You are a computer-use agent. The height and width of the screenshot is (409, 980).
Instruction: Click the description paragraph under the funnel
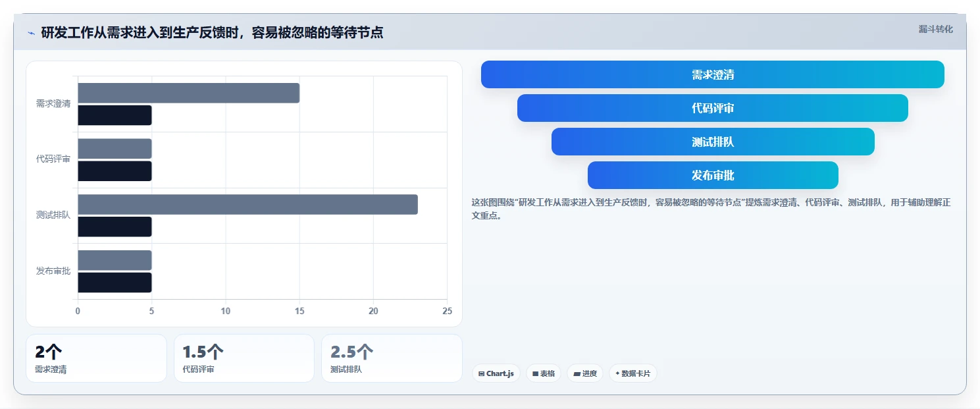coord(711,209)
